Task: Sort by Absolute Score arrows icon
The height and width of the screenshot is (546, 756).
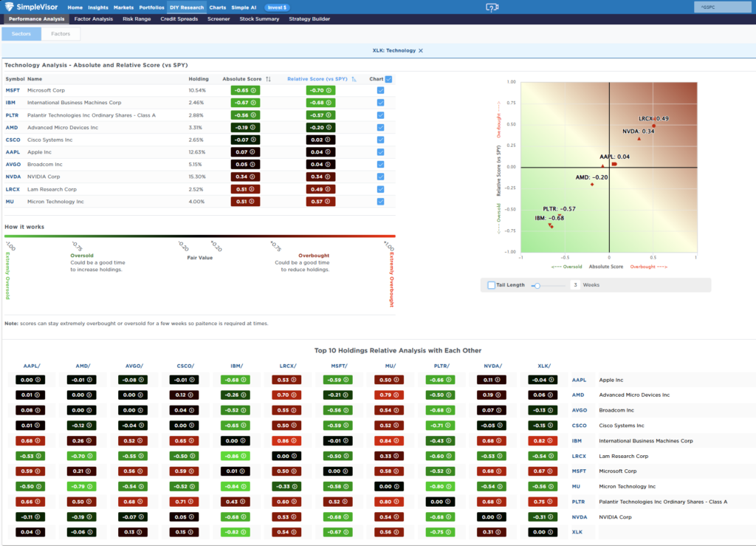Action: click(268, 79)
